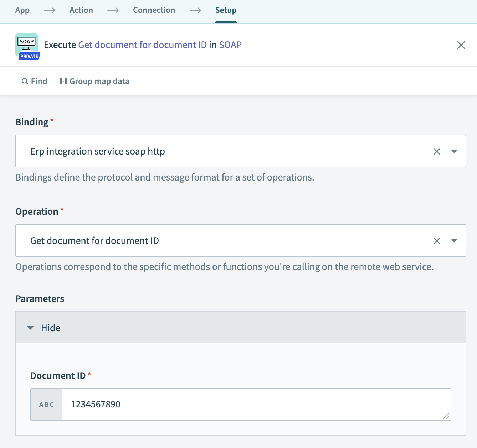Open the Binding dropdown
The image size is (477, 448).
454,151
